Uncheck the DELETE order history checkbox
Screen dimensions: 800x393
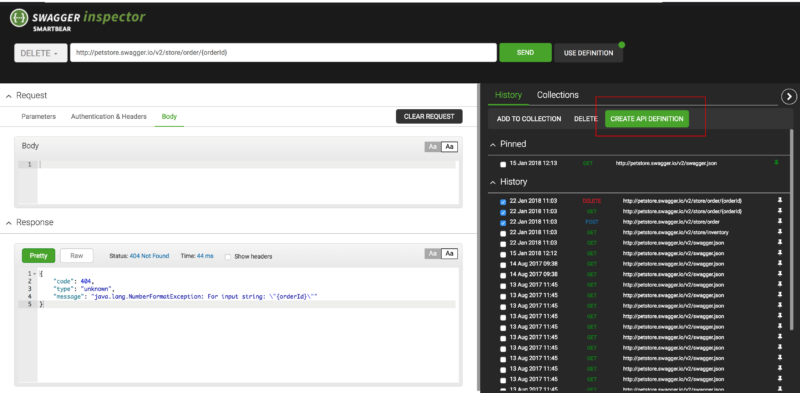pos(503,202)
